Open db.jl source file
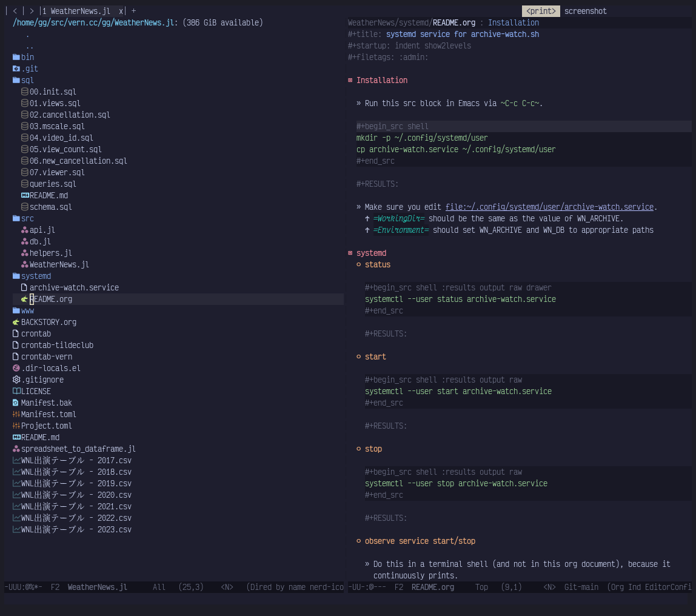The width and height of the screenshot is (696, 616). click(40, 242)
